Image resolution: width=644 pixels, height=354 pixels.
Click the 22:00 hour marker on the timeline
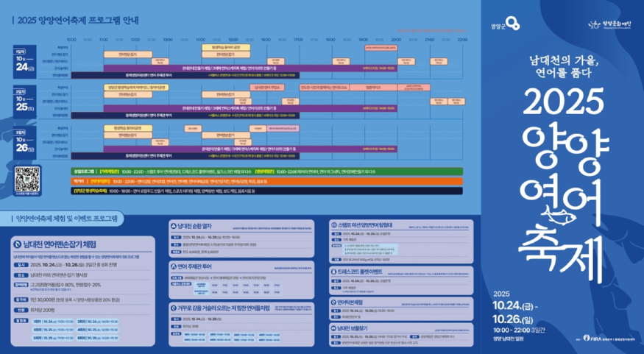point(462,40)
